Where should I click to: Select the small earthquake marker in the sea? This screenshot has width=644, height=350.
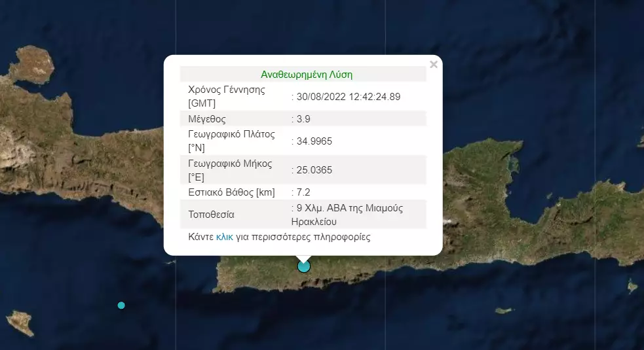coord(121,305)
